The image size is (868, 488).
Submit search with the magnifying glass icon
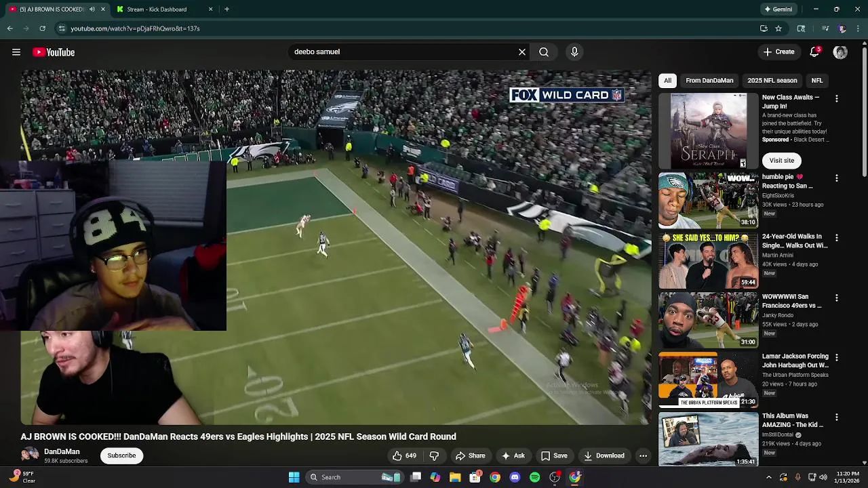544,52
